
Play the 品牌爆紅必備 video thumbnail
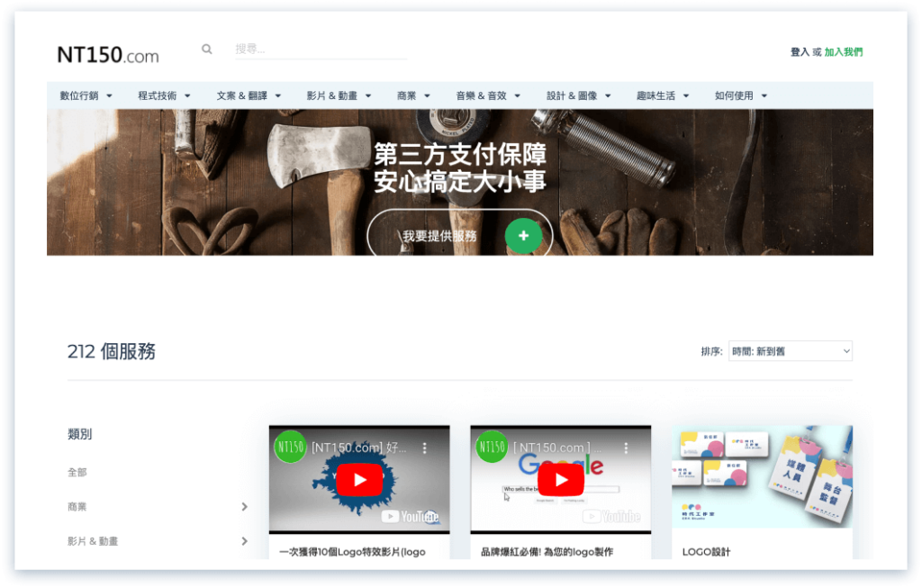pos(561,480)
